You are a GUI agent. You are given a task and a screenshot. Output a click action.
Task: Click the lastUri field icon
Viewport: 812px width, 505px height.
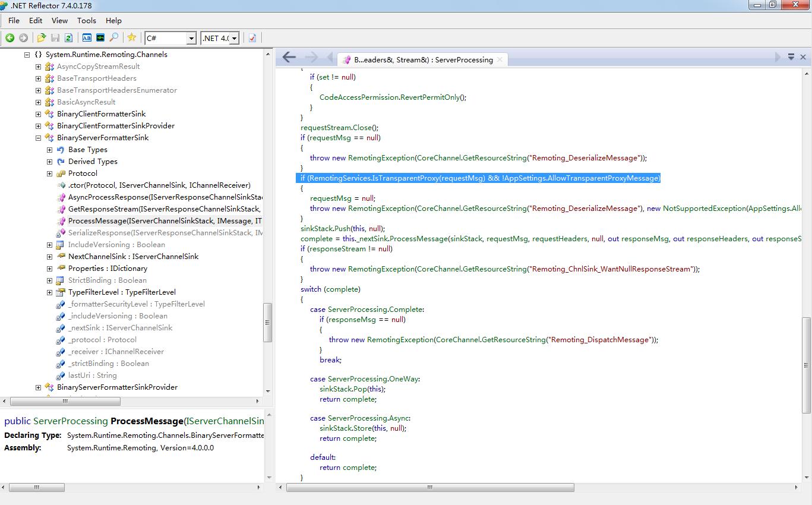(x=61, y=375)
